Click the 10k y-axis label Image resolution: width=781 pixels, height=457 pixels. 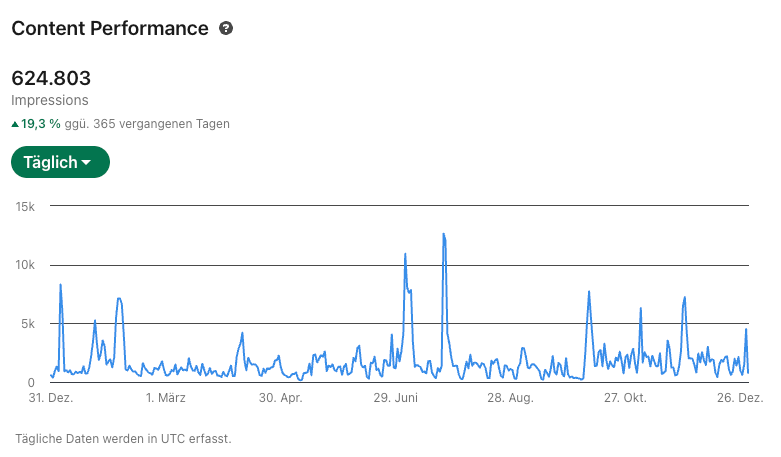(25, 265)
